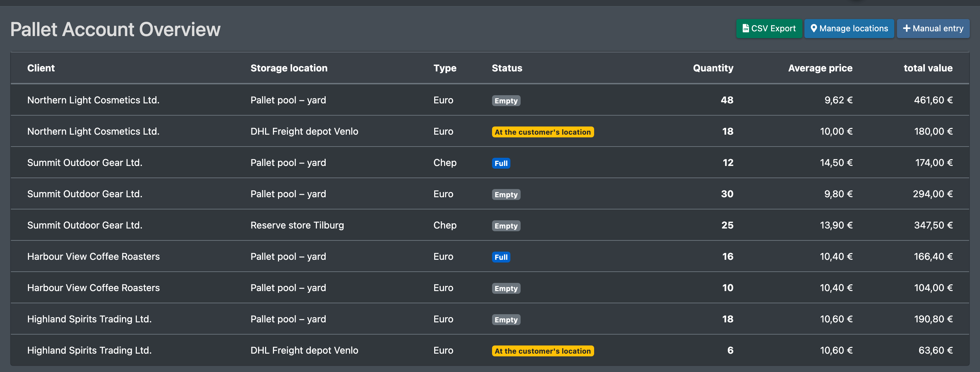Click the Empty badge in the 190,80 € row
Viewport: 980px width, 372px height.
(506, 320)
